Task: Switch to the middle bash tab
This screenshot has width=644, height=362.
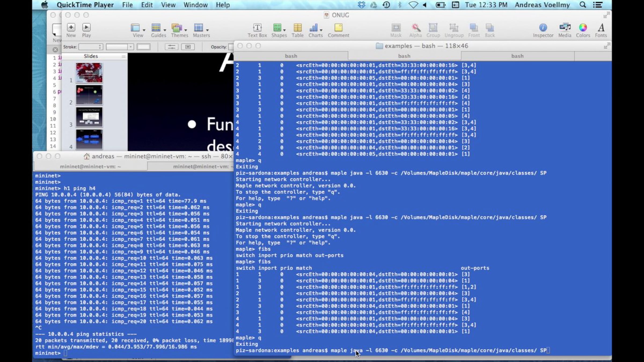Action: pyautogui.click(x=404, y=56)
